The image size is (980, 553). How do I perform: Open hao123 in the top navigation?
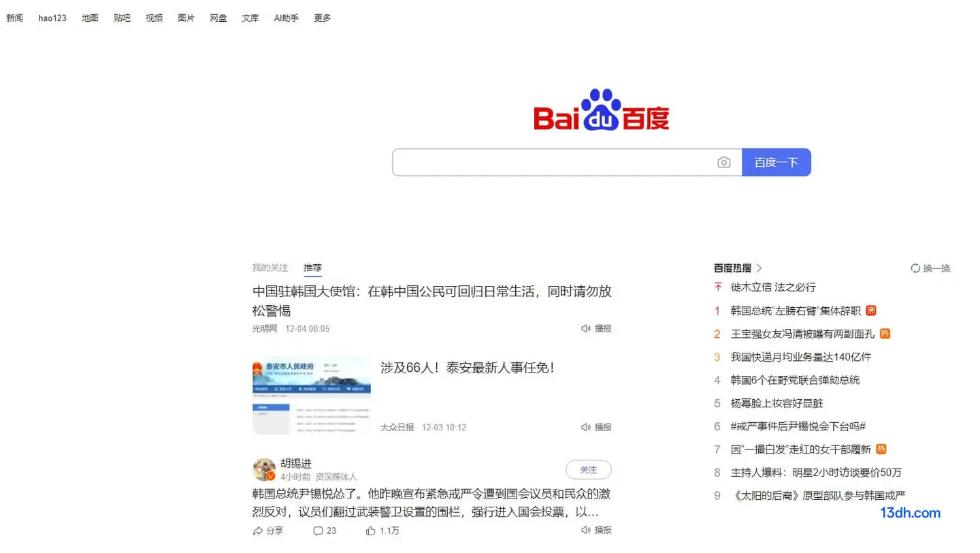[52, 18]
